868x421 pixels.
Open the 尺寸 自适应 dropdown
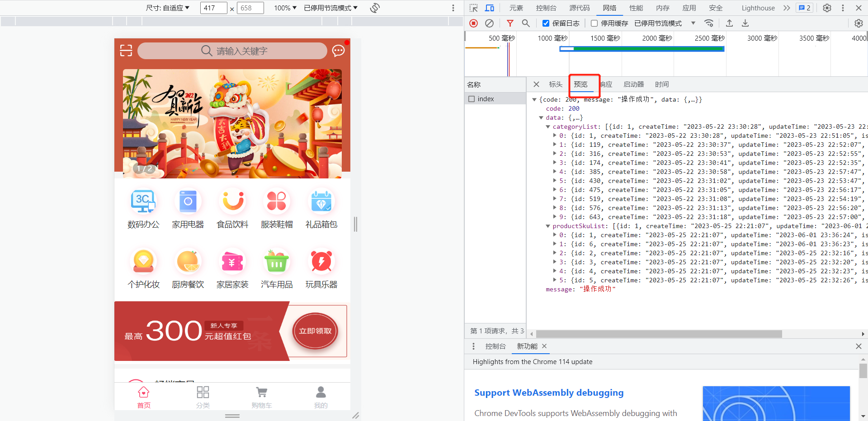(168, 8)
